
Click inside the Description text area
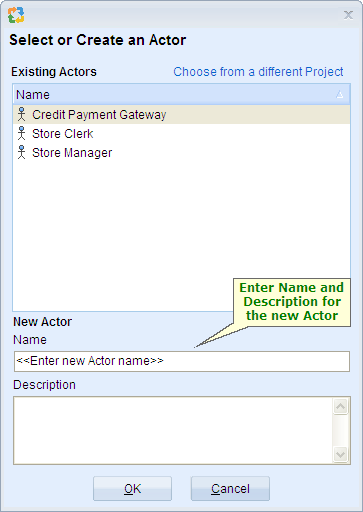pos(173,430)
